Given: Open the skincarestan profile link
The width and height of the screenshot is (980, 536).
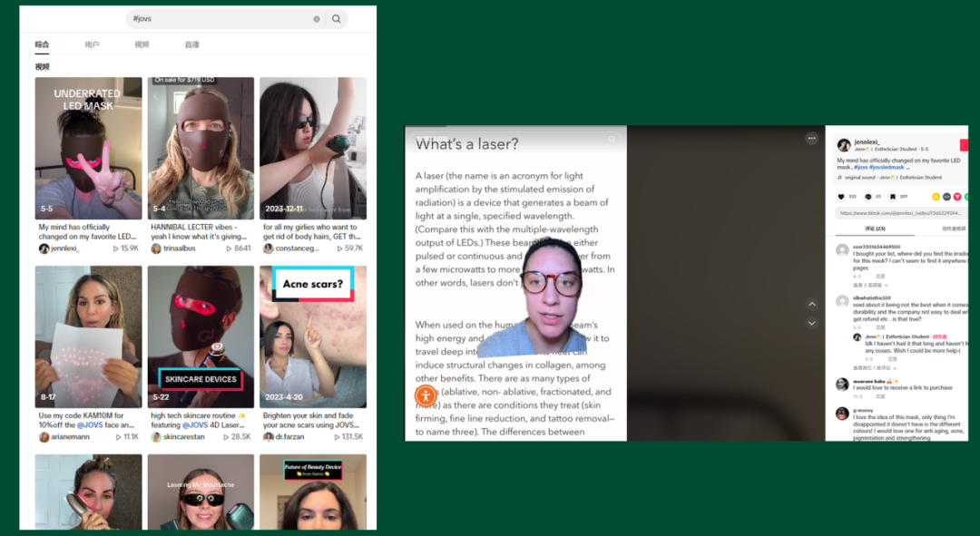Looking at the screenshot, I should pos(183,437).
